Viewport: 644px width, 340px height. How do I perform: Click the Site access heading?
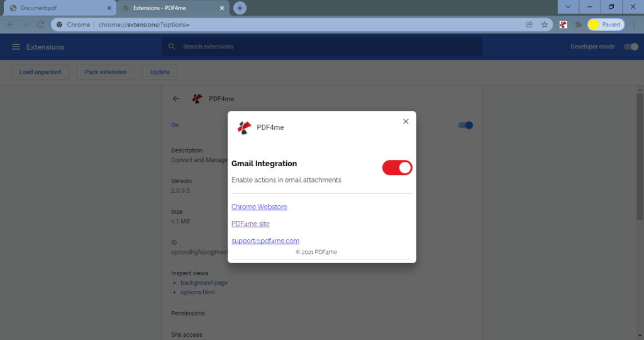point(186,335)
